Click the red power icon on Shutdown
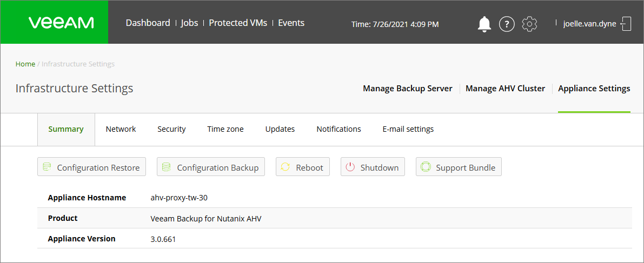644x263 pixels. click(350, 167)
